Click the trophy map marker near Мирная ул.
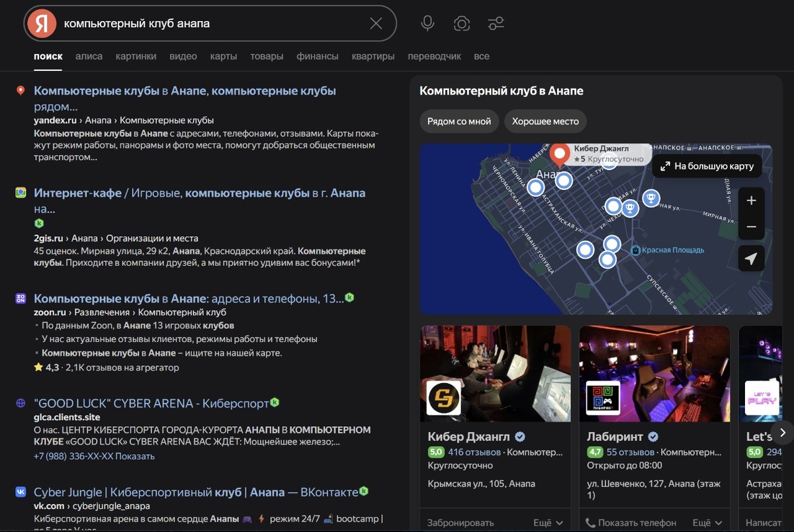This screenshot has height=532, width=794. (651, 197)
